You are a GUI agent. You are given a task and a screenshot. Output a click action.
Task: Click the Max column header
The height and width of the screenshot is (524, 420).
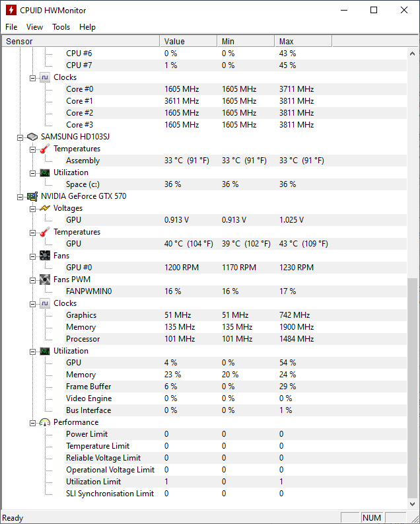pos(303,42)
